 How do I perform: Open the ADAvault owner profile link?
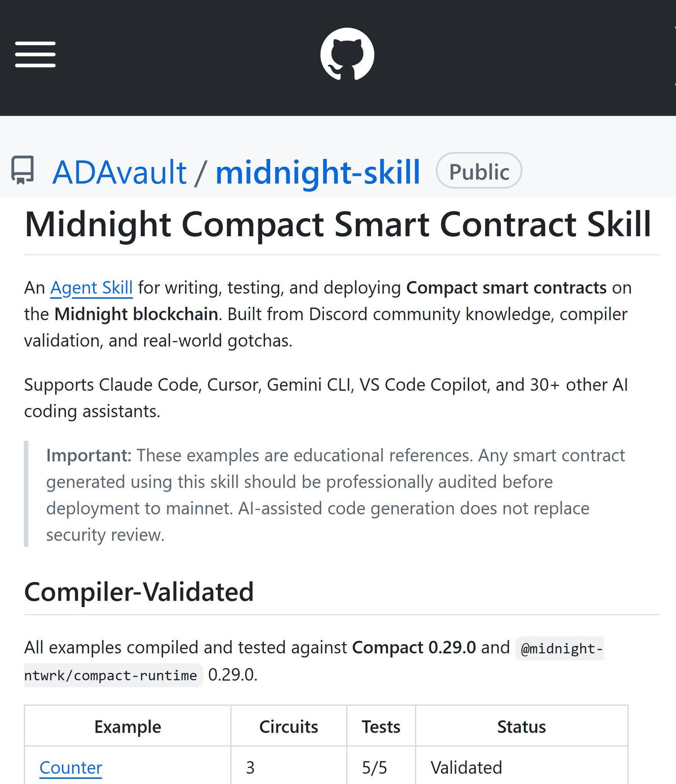(x=119, y=172)
